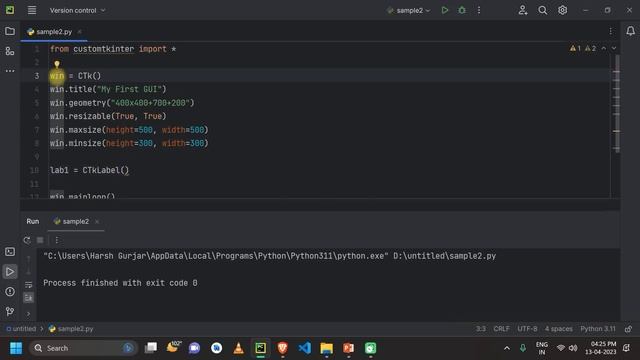
Task: Change CRLF line separator
Action: (501, 329)
